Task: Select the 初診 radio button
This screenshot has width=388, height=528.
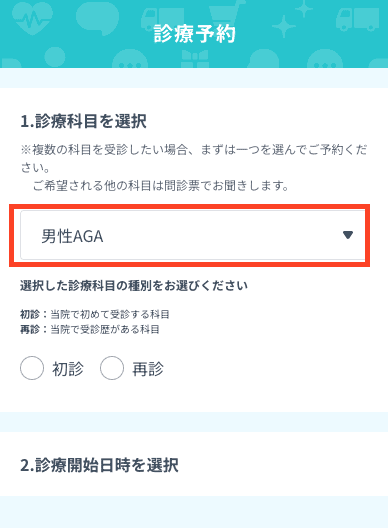Action: click(x=32, y=368)
